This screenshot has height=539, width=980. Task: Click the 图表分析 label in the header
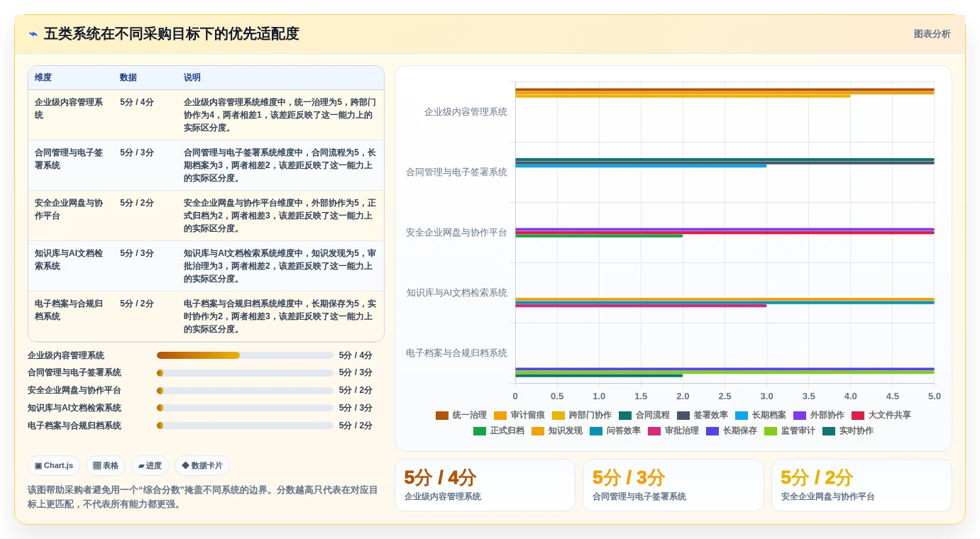tap(932, 34)
